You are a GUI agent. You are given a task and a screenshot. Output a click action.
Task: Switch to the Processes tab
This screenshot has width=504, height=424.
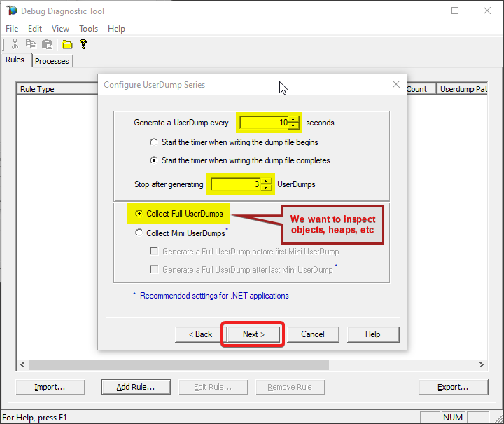(52, 61)
